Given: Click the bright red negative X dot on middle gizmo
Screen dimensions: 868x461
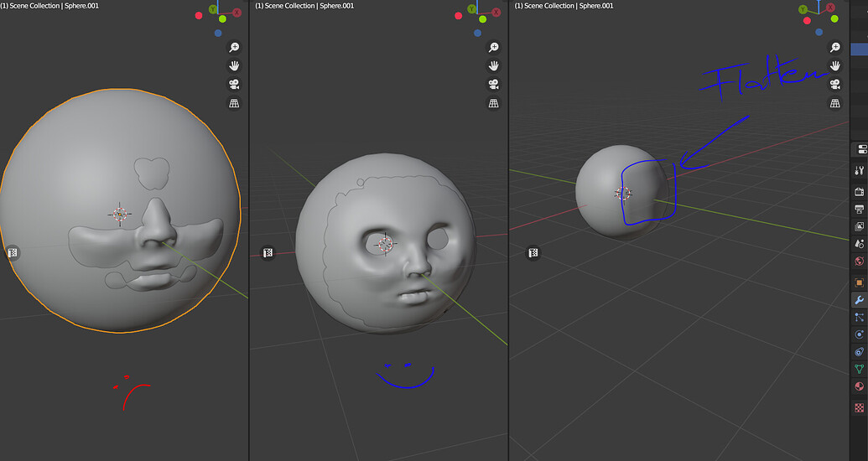Looking at the screenshot, I should [x=459, y=15].
